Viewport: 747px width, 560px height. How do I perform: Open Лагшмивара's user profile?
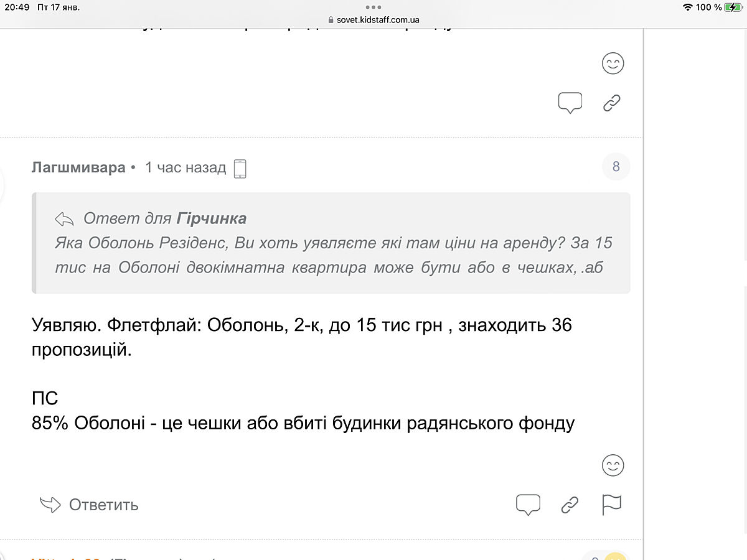tap(78, 167)
